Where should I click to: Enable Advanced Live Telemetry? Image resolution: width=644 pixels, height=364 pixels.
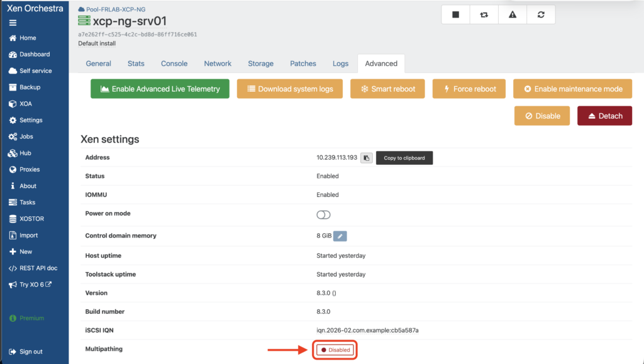[x=160, y=89]
